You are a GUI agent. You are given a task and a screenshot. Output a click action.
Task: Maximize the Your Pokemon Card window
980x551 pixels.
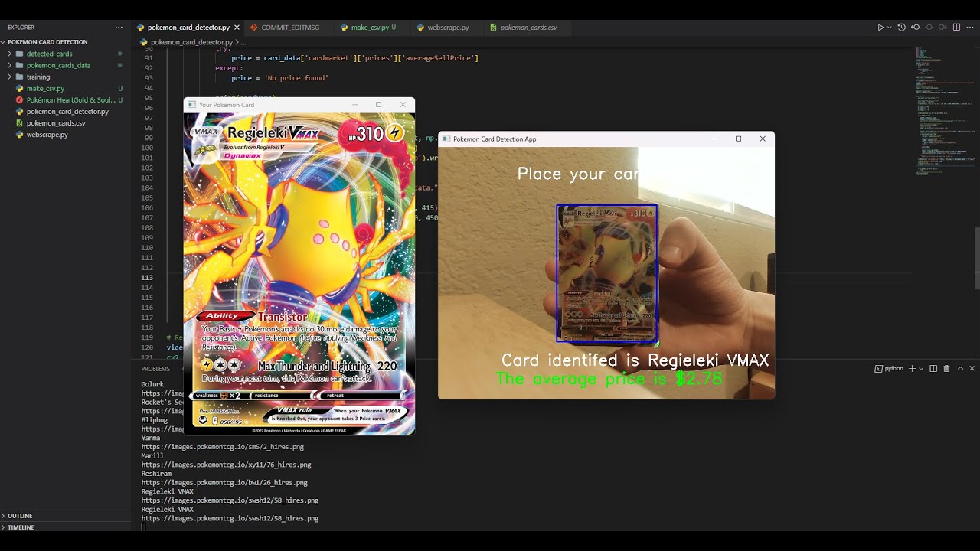[x=378, y=105]
